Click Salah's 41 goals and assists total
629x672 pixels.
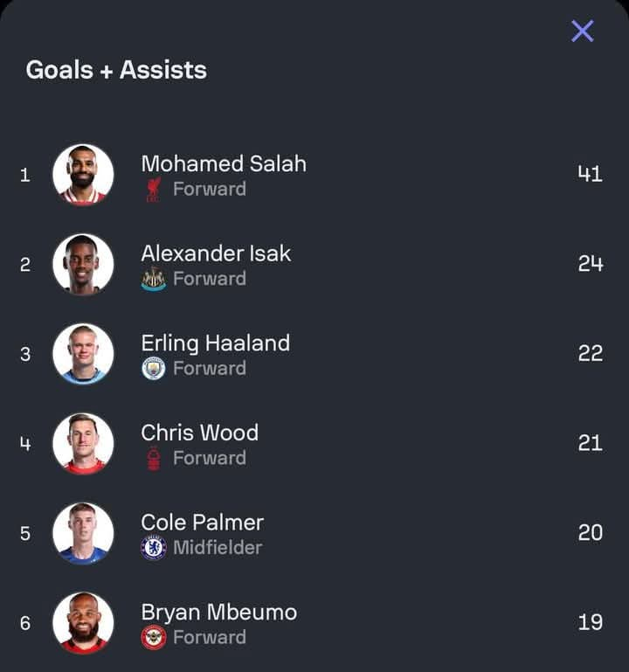point(590,174)
